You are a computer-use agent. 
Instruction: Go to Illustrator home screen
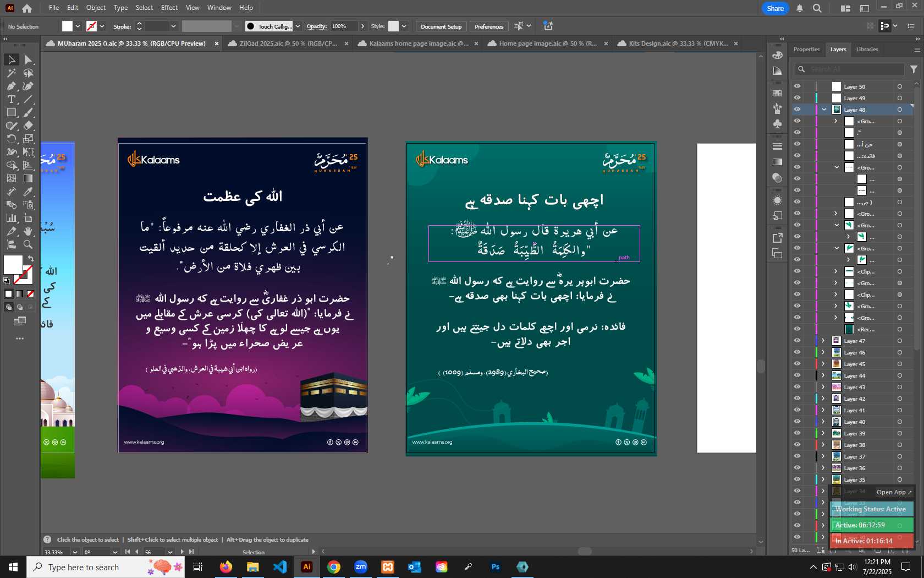click(26, 8)
